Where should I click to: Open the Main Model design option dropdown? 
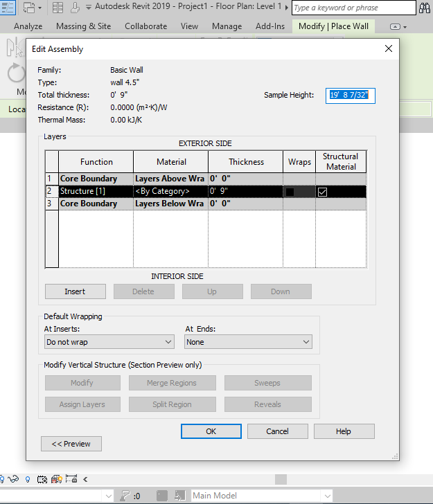point(261,496)
